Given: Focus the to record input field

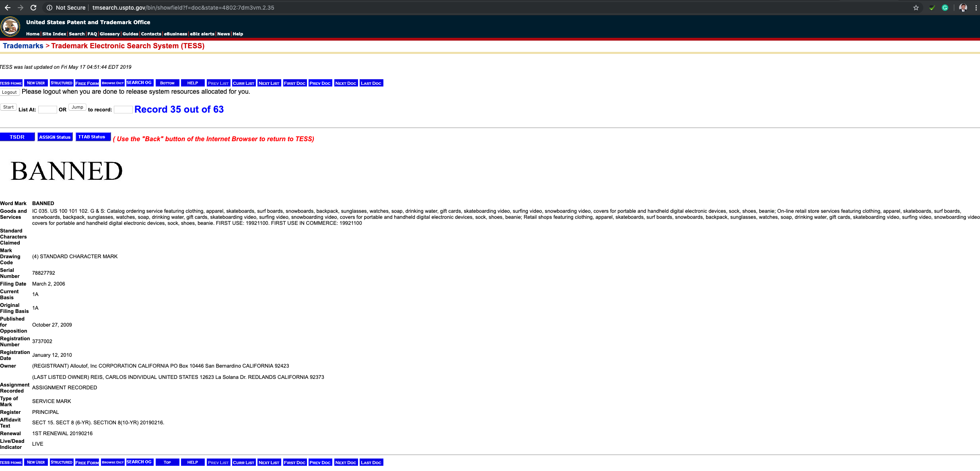Looking at the screenshot, I should pos(123,110).
